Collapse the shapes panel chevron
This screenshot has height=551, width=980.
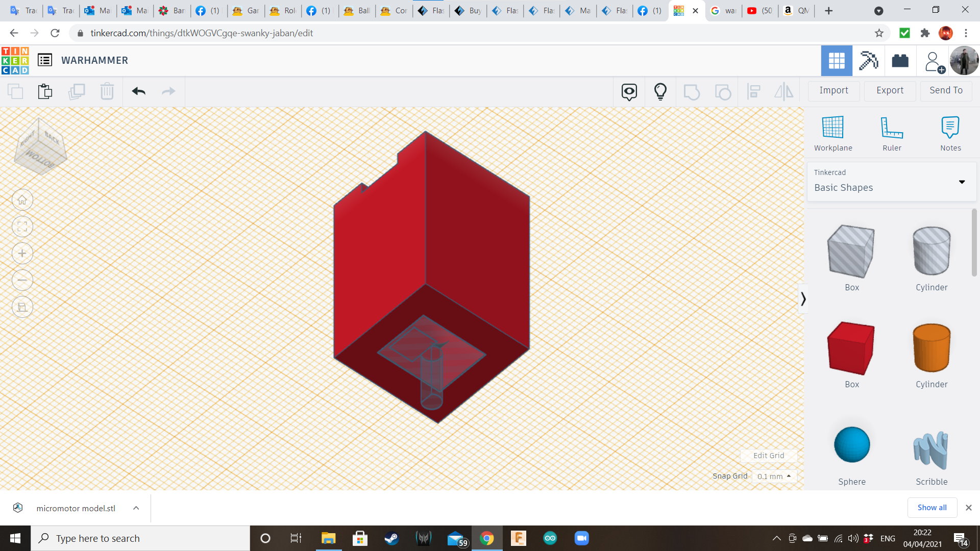(803, 298)
